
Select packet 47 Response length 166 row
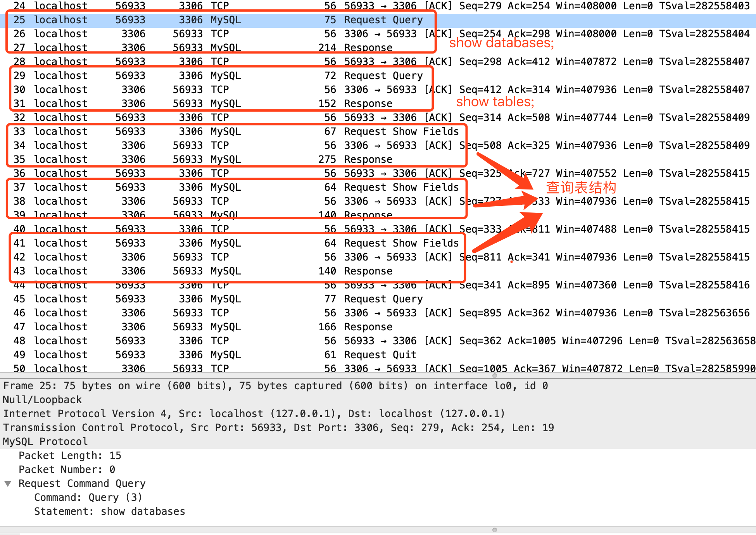(378, 327)
